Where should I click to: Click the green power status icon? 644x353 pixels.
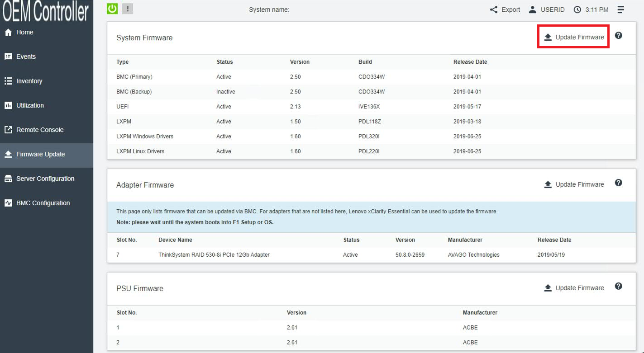pyautogui.click(x=112, y=9)
